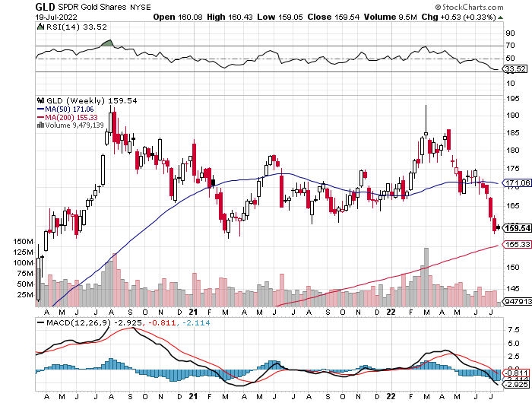Click the Volume 9.5M header value
The width and height of the screenshot is (532, 403).
(390, 17)
